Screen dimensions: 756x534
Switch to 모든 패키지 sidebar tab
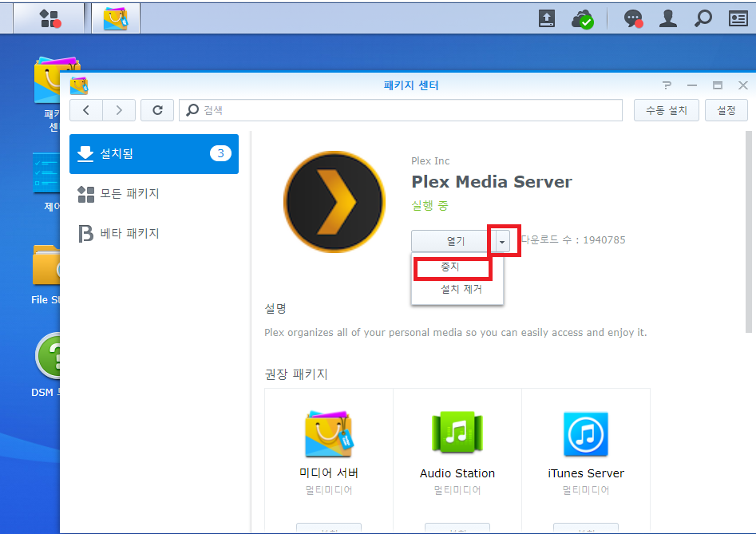154,194
